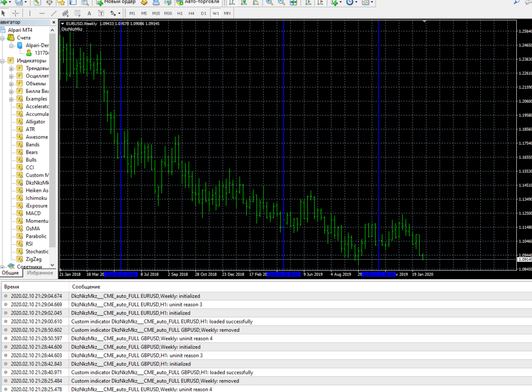
Task: Select the equidistant channel tool
Action: pyautogui.click(x=65, y=13)
